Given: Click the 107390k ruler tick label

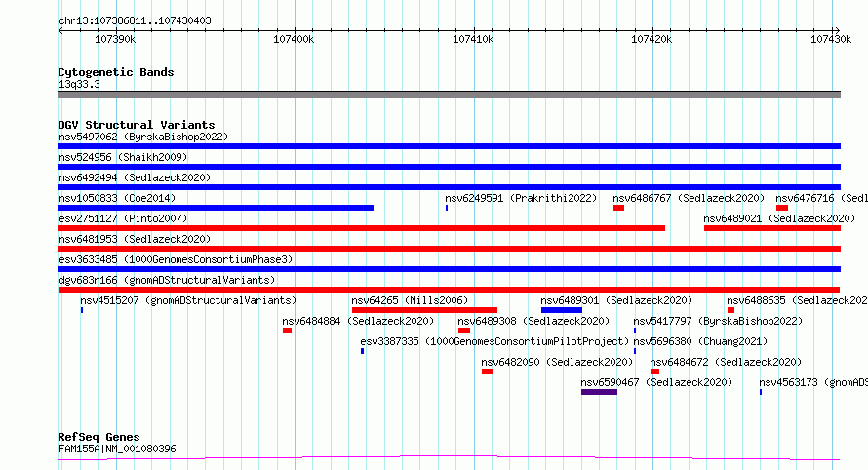Looking at the screenshot, I should [115, 39].
